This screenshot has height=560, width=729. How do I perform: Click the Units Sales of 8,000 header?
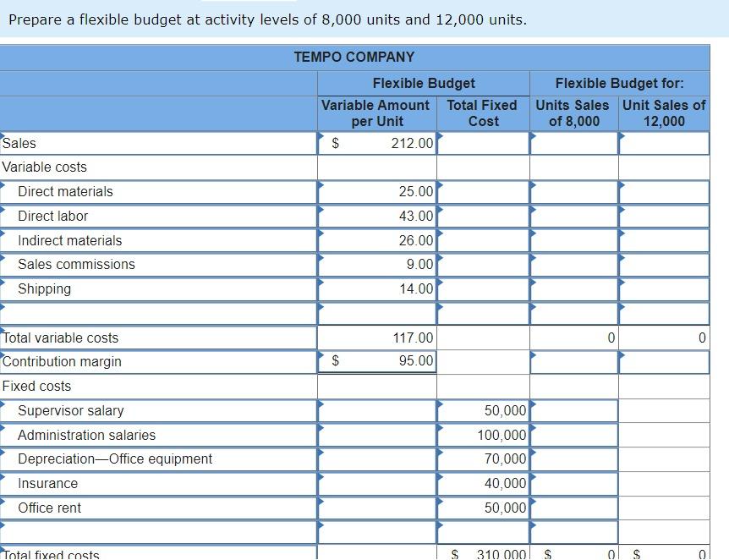click(x=573, y=113)
